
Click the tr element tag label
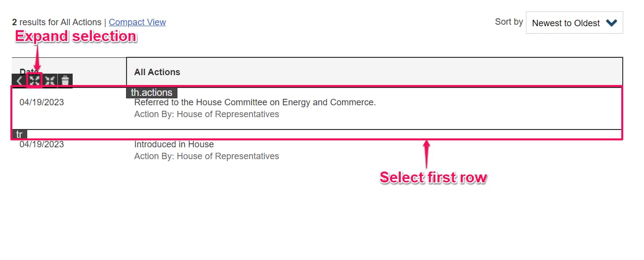coord(19,134)
